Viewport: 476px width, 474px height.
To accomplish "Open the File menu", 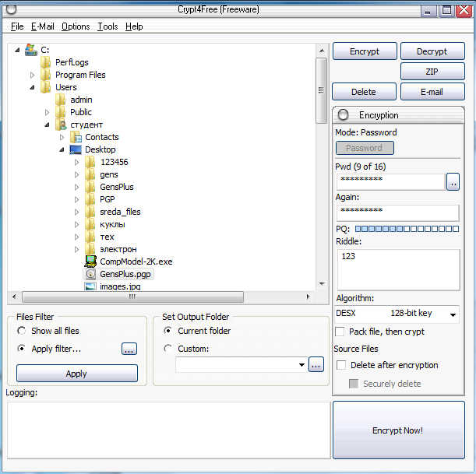I will [x=17, y=26].
